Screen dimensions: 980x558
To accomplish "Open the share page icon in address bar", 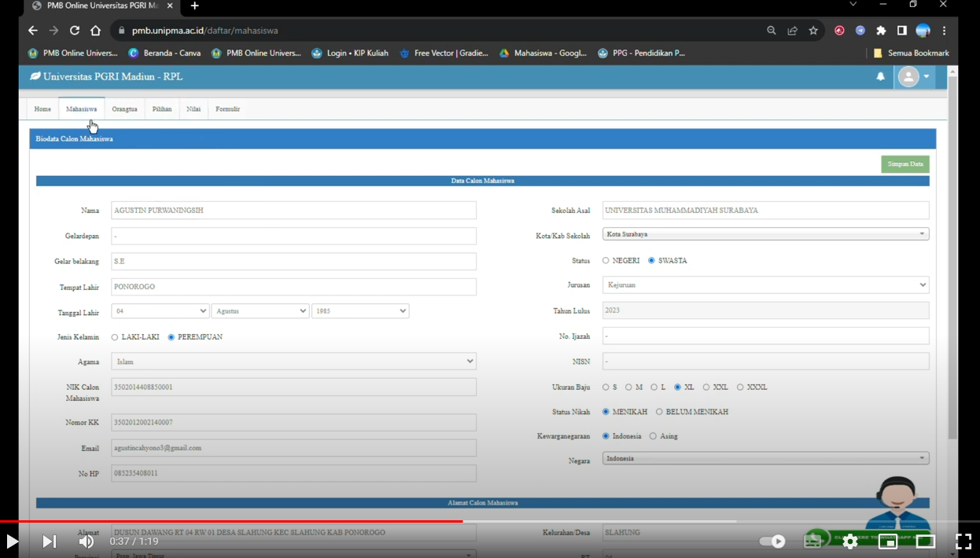I will point(792,31).
